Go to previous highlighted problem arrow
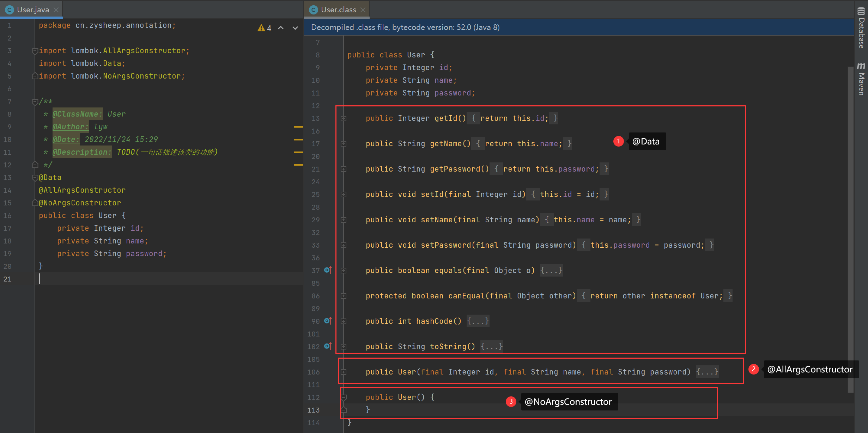Screen dimensions: 868x433 click(281, 28)
